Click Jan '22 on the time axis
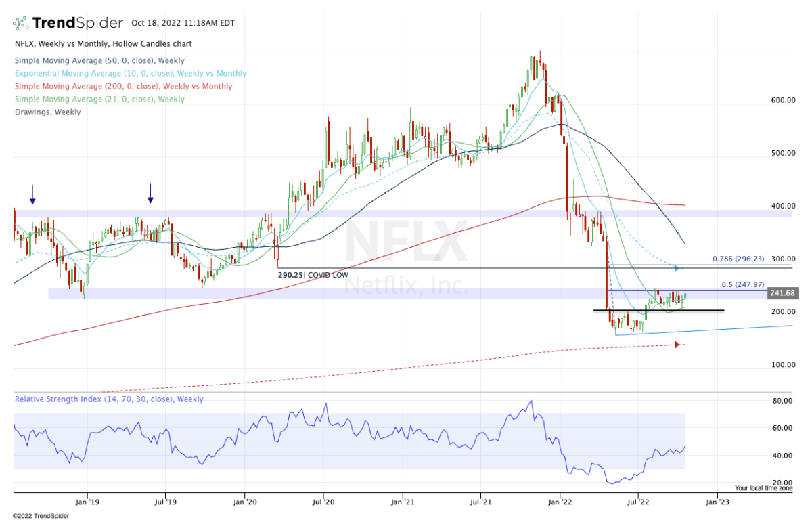Screen dimensions: 812x522 (x=560, y=502)
